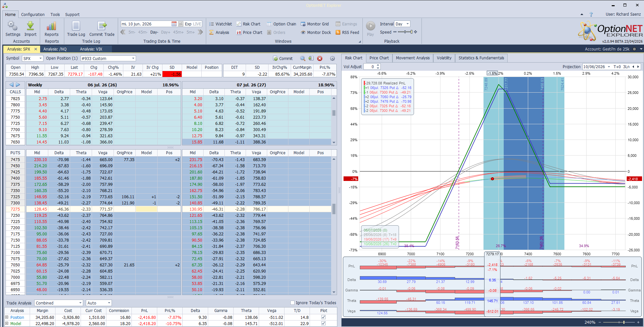The image size is (644, 327).
Task: Switch to the Volatility tab
Action: click(x=444, y=58)
